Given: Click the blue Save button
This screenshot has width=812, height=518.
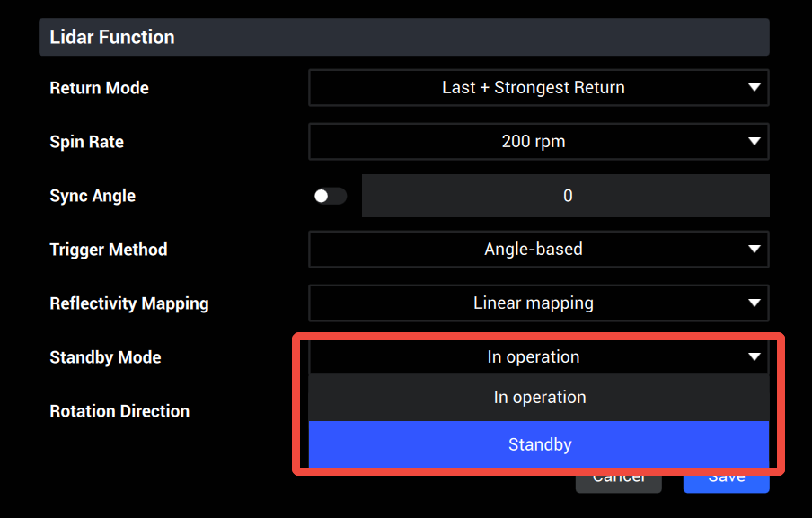Looking at the screenshot, I should point(726,482).
